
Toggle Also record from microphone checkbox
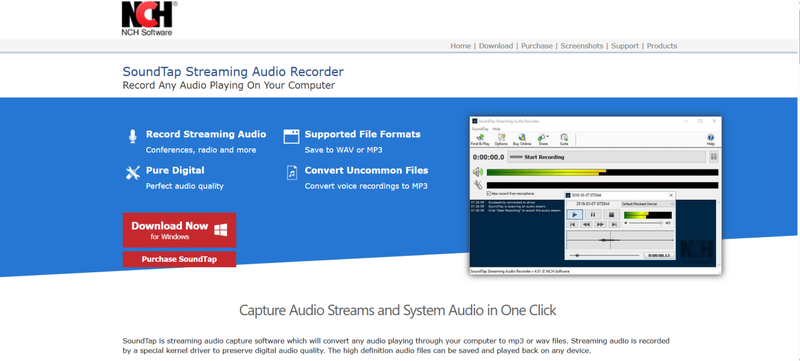pyautogui.click(x=489, y=194)
